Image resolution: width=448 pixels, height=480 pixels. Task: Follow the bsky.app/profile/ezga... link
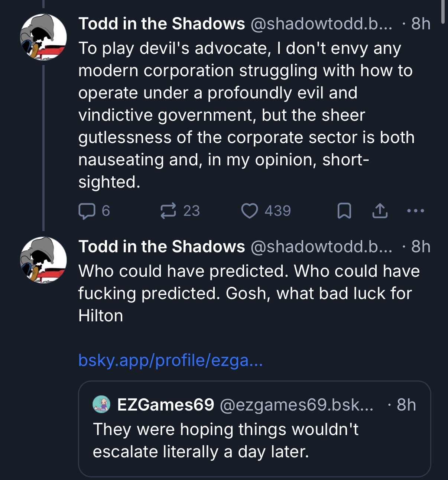click(171, 360)
